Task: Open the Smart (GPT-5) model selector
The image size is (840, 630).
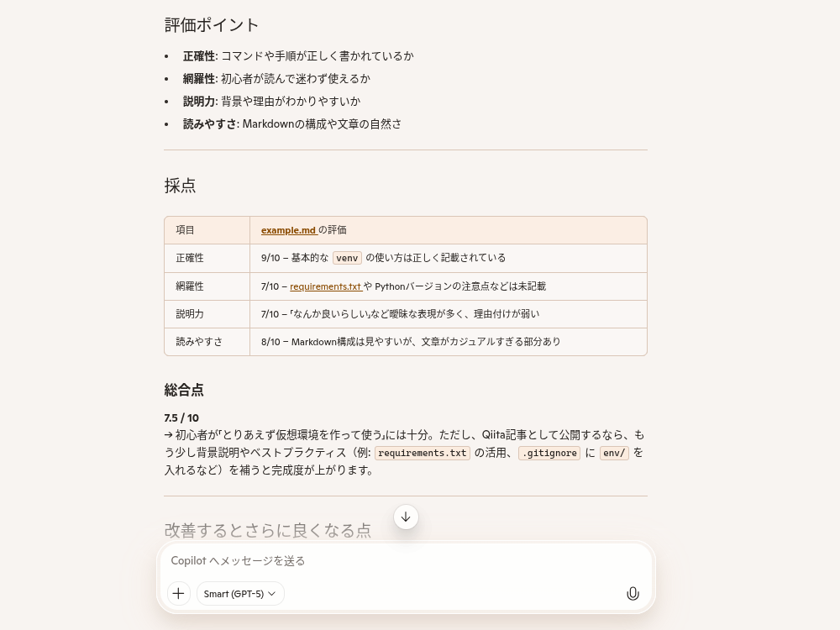Action: 234,593
